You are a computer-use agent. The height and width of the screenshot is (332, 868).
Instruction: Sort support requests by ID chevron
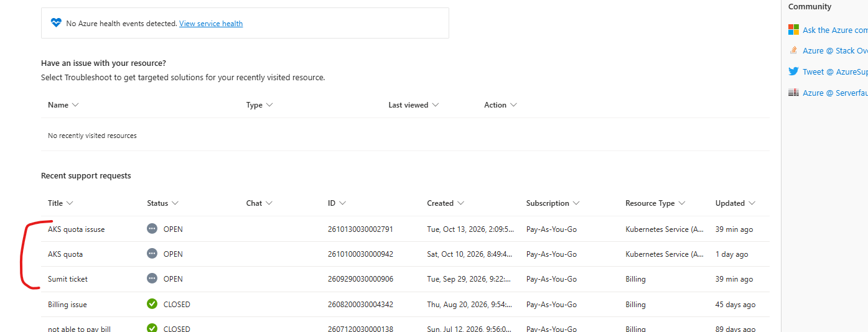pos(343,203)
